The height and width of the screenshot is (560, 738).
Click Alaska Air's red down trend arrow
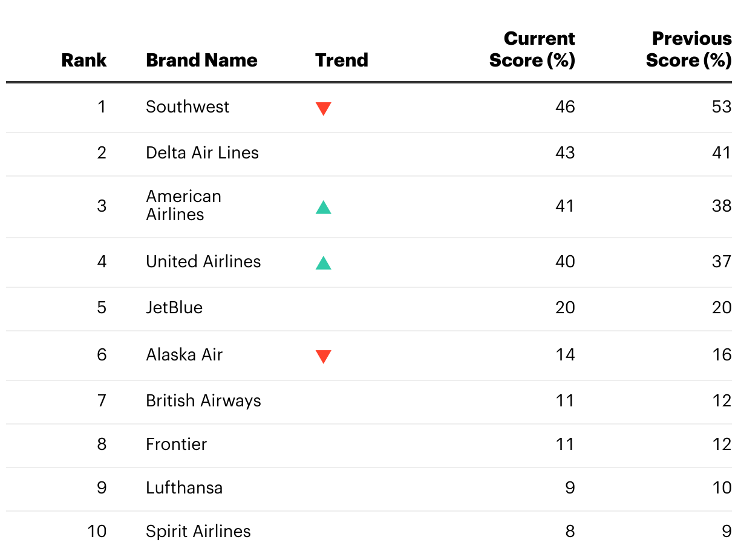(323, 357)
